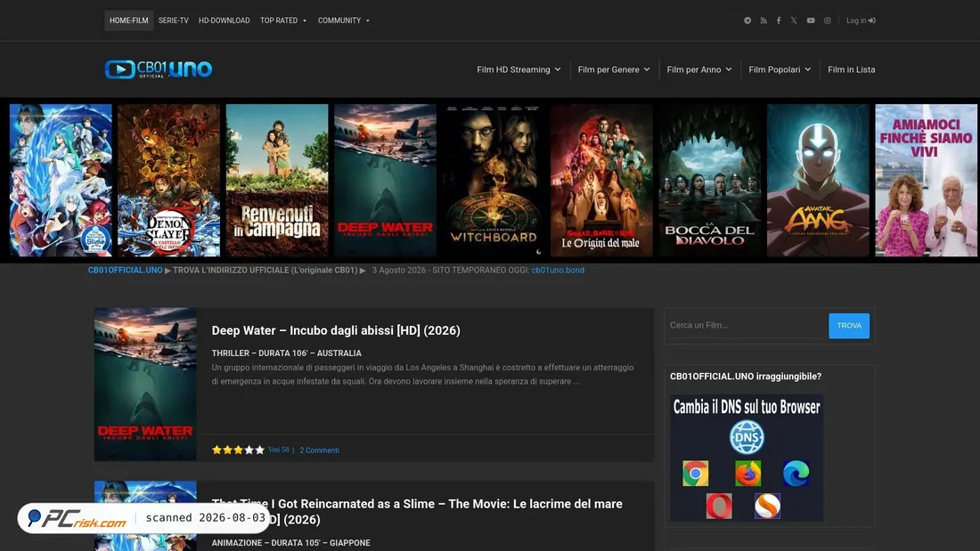
Task: Click the star rating under Deep Water
Action: 238,450
